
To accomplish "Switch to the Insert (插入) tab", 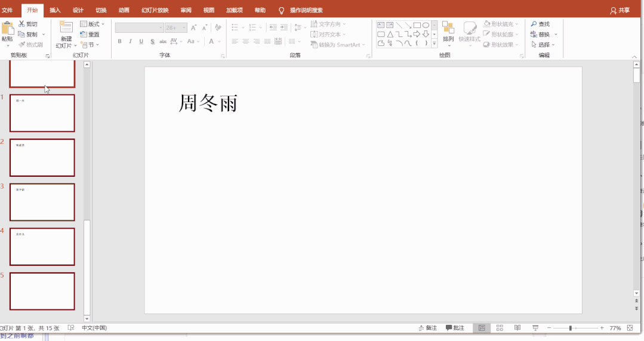I will [55, 10].
